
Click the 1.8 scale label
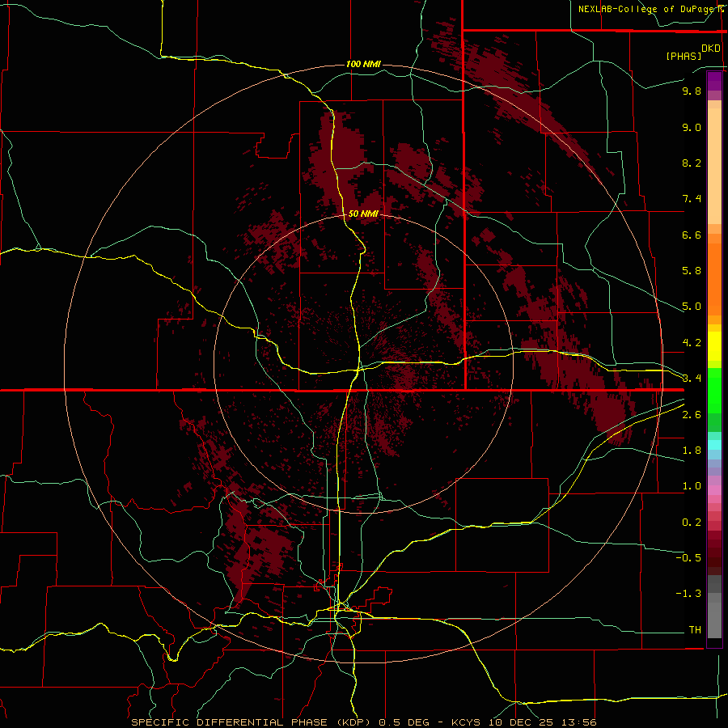(x=692, y=451)
